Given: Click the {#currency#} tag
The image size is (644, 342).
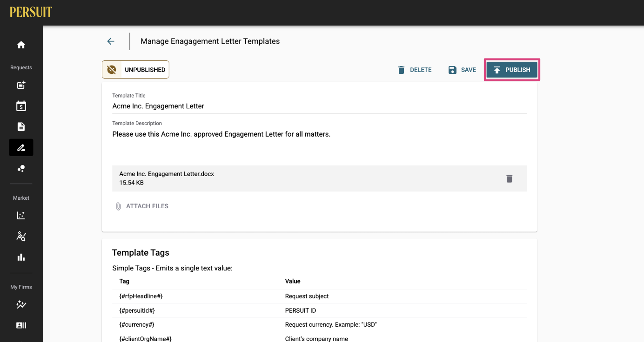Looking at the screenshot, I should (137, 324).
